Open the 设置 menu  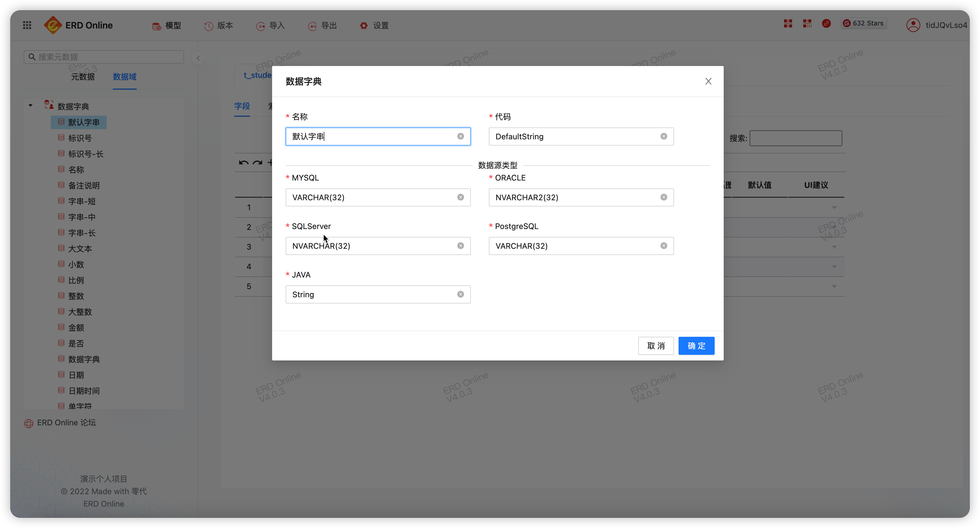click(374, 25)
